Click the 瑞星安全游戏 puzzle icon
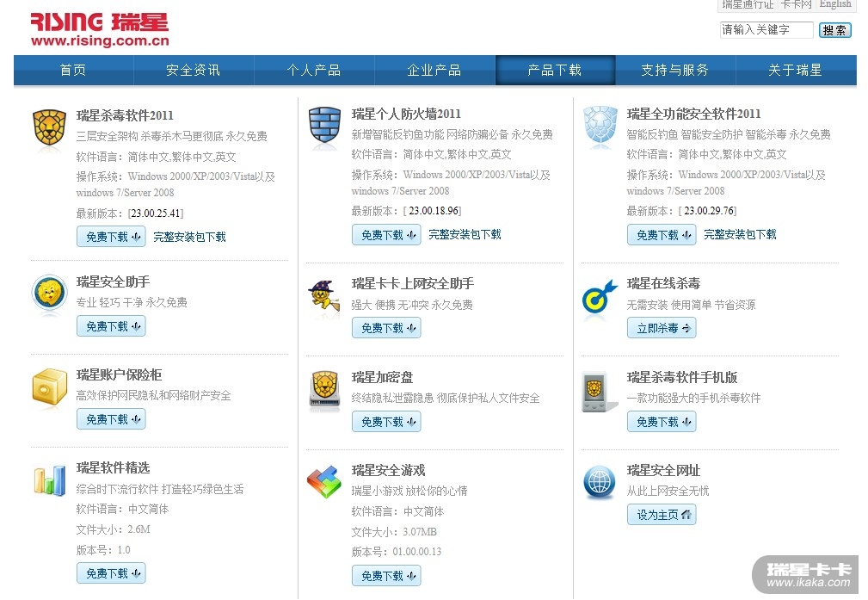868x600 pixels. [x=324, y=481]
